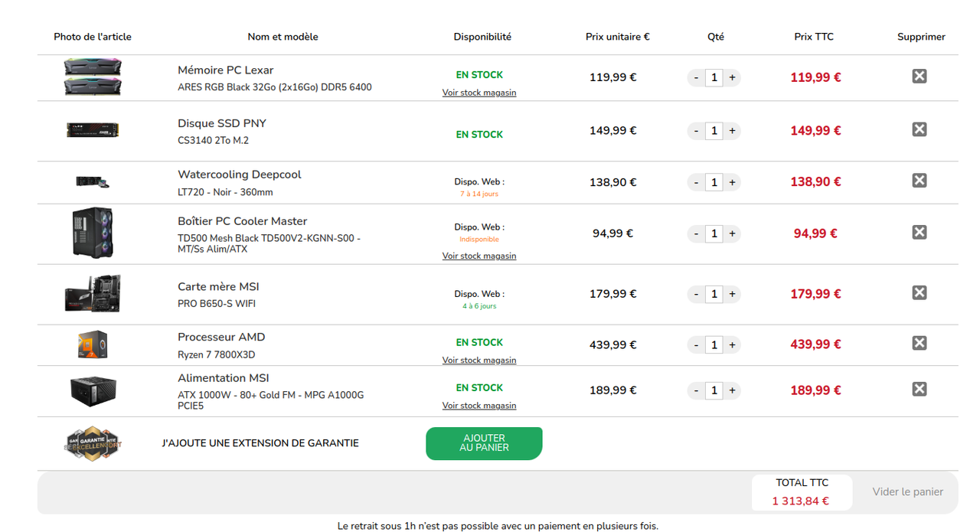This screenshot has width=980, height=532.
Task: Increase quantity of Ryzen 7 7800X3D
Action: 732,345
